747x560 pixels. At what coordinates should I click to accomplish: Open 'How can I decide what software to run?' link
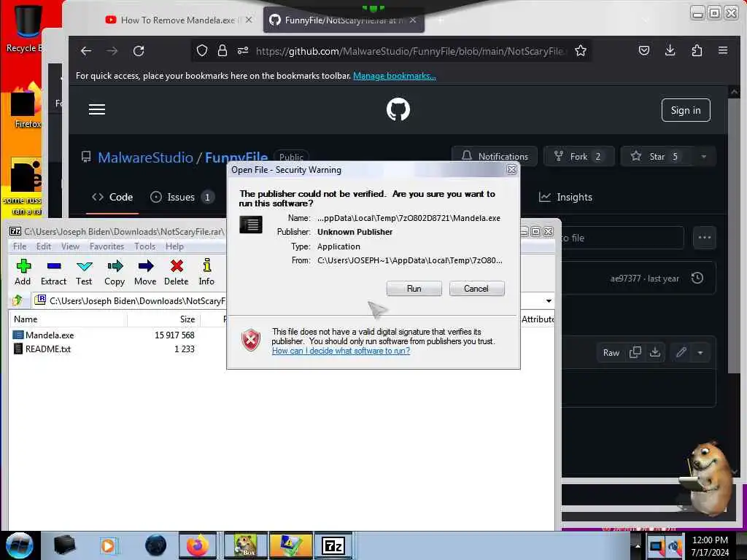[x=341, y=351]
